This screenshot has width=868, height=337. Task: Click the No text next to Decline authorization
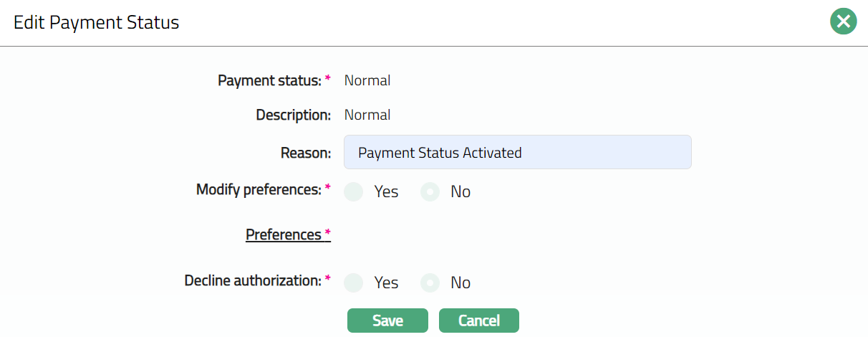460,283
